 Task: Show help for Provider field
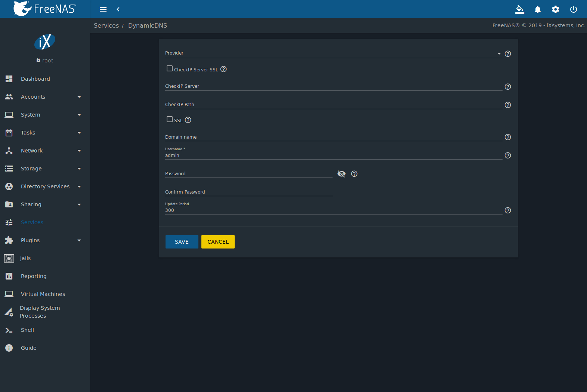508,54
